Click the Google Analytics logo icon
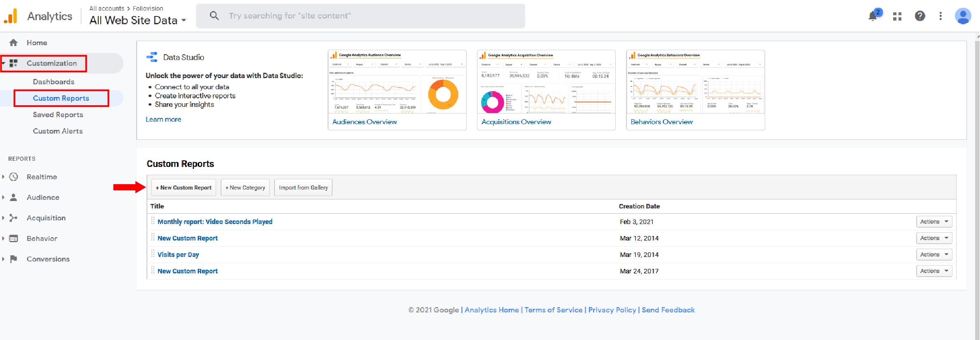This screenshot has height=340, width=980. coord(11,16)
